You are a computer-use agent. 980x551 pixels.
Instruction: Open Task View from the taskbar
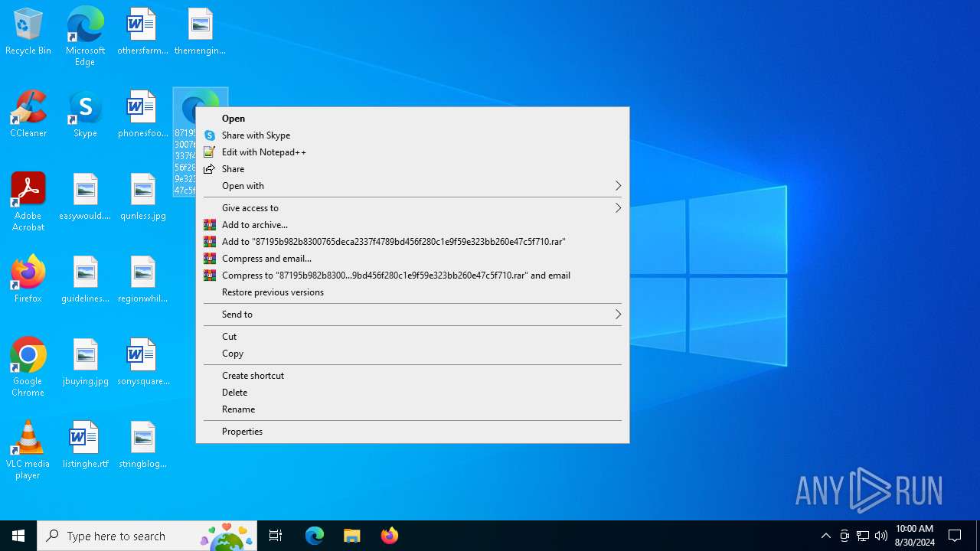pyautogui.click(x=276, y=536)
